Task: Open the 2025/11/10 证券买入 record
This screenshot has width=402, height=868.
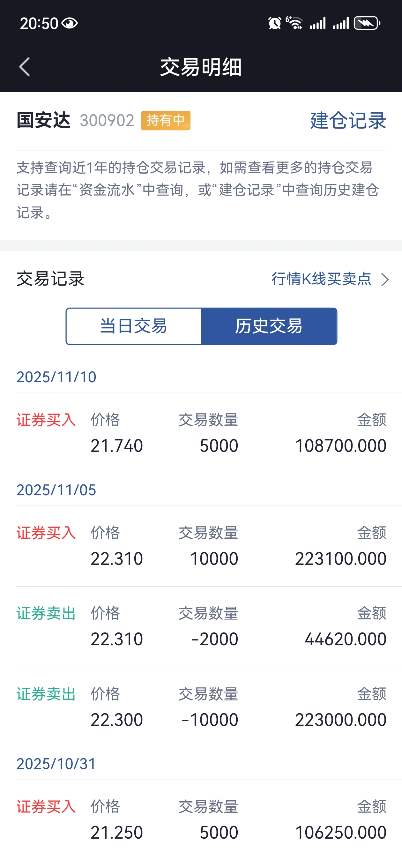Action: pyautogui.click(x=201, y=433)
